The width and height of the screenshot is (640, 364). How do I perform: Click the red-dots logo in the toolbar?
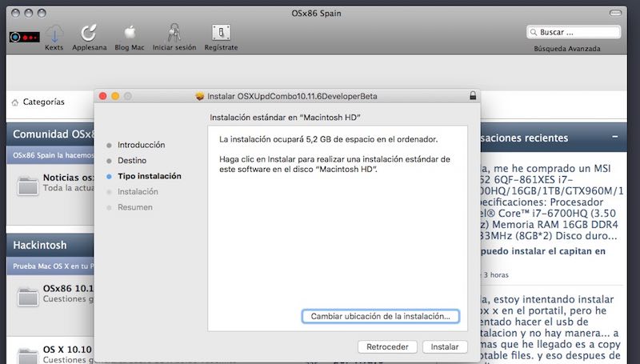click(25, 37)
